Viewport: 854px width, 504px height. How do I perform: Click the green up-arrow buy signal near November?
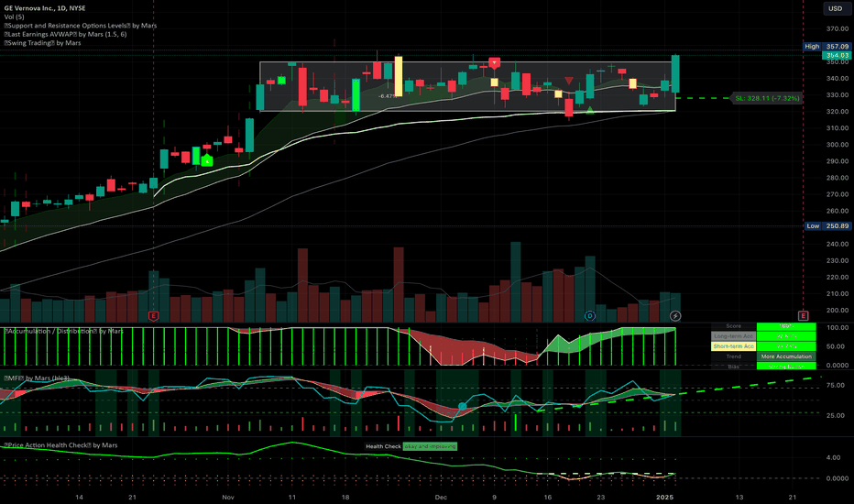pos(206,160)
